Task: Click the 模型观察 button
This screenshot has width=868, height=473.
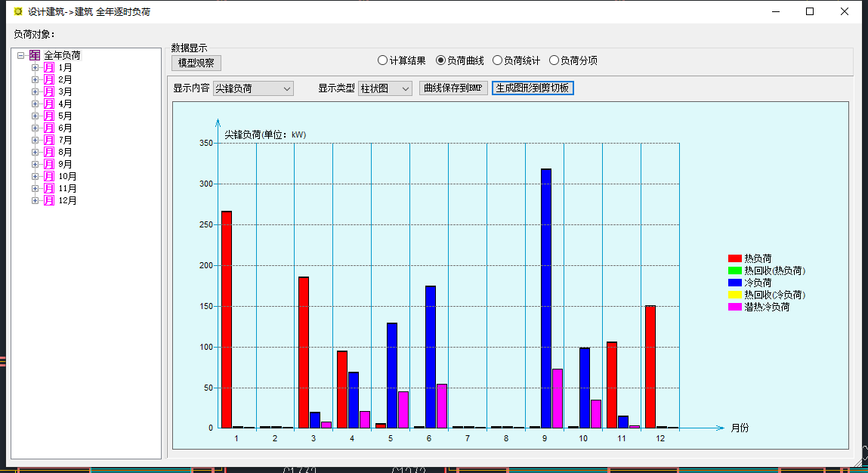Action: (x=196, y=63)
